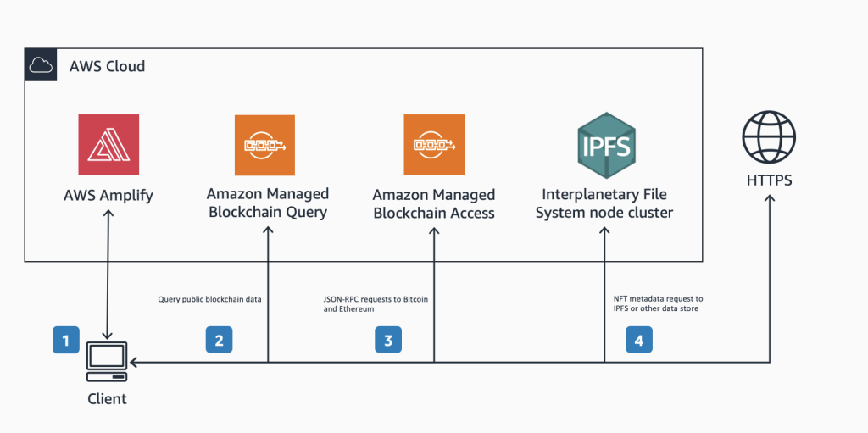Click the 'AWS Amplify' label
This screenshot has height=433, width=868.
(x=108, y=195)
